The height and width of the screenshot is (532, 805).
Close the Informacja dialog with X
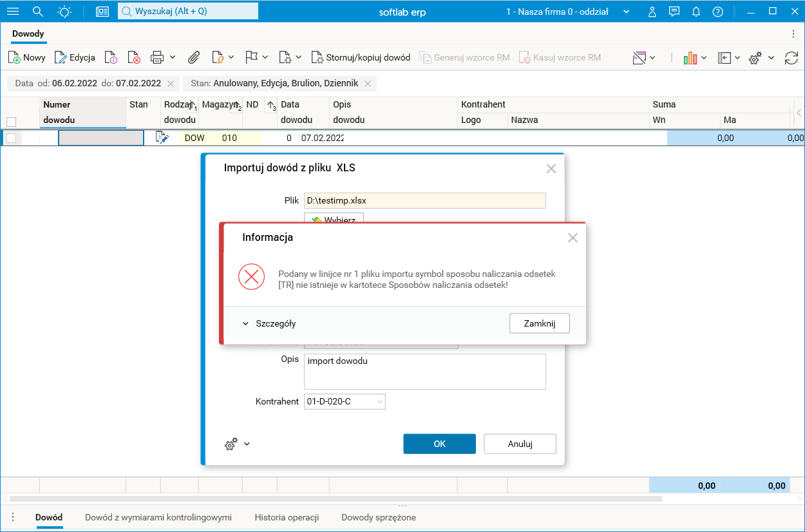pos(573,238)
